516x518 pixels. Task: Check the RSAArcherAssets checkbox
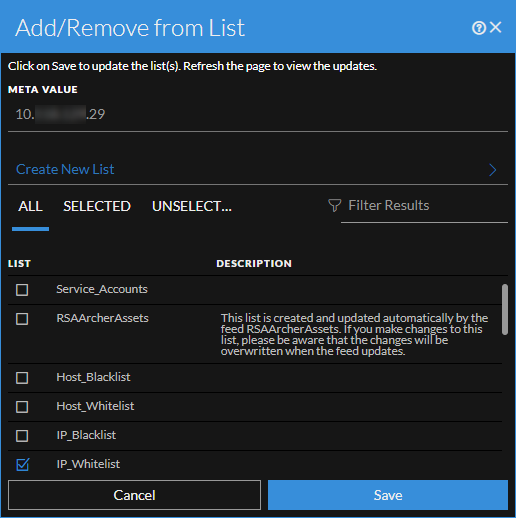click(22, 319)
